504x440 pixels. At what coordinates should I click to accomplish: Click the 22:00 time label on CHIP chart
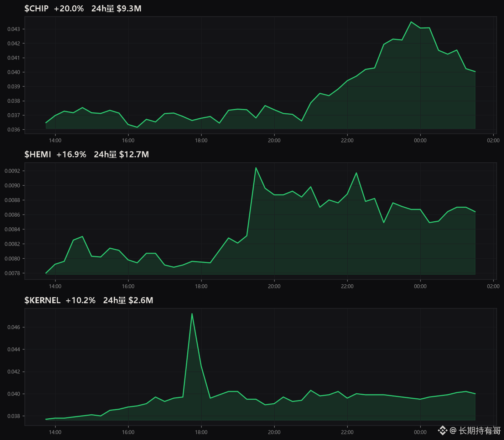[x=347, y=140]
